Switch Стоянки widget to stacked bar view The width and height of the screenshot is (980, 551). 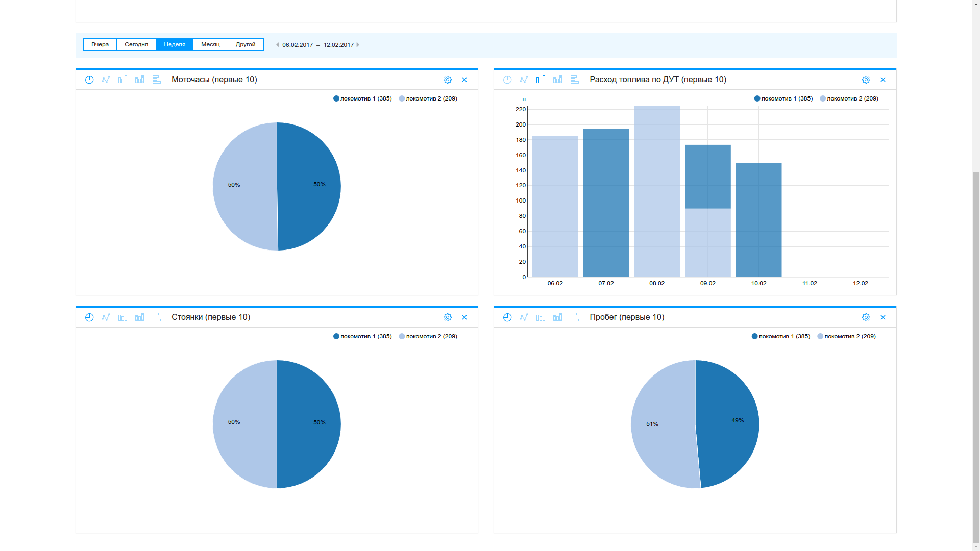pyautogui.click(x=140, y=317)
